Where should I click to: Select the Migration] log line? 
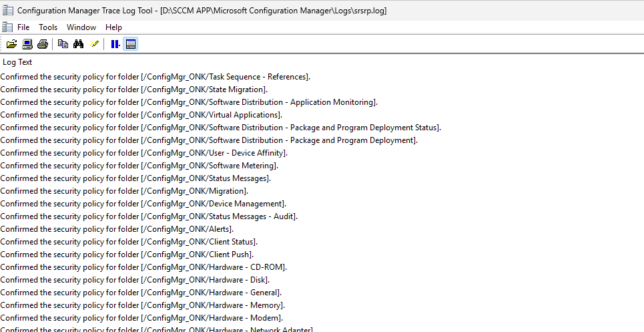coord(124,192)
